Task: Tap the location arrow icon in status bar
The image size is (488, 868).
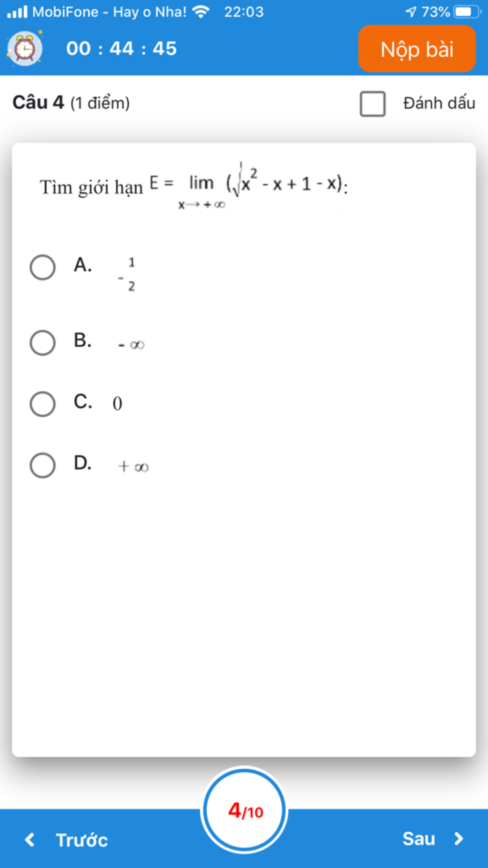Action: (411, 11)
